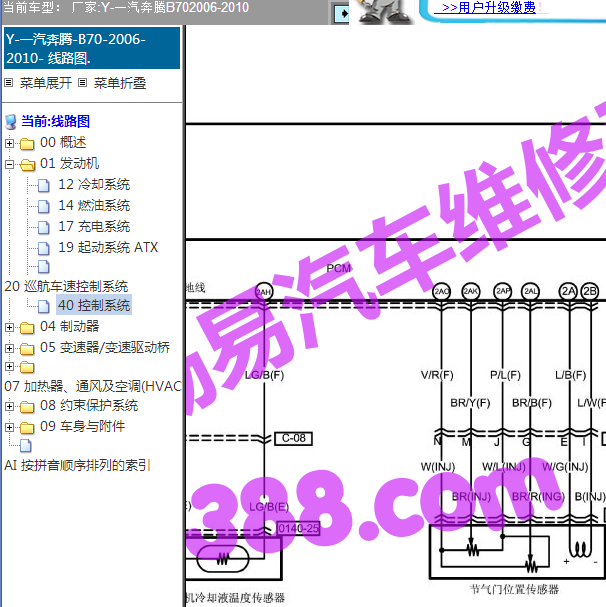Click the V/R(F) wire label
Screen dimensions: 606x607
(437, 375)
